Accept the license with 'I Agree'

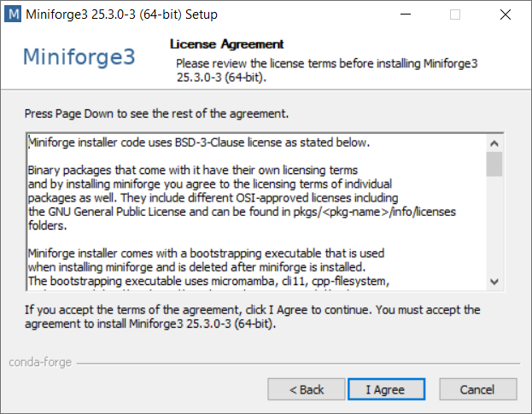[x=386, y=389]
